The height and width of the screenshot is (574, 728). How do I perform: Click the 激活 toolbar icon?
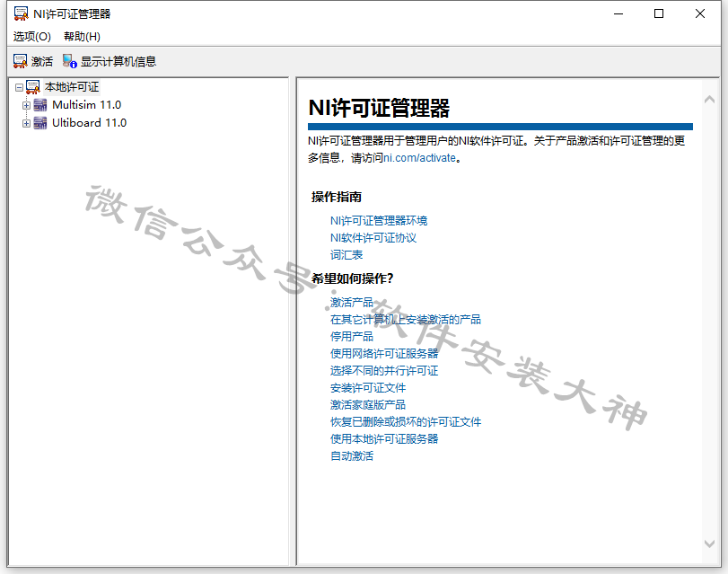point(20,61)
